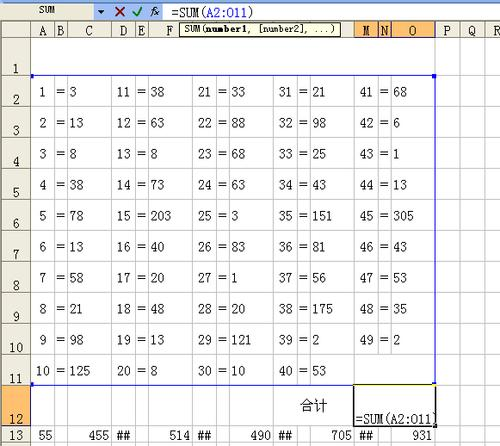Viewport: 500px width, 446px height.
Task: Click the Name Box showing SUM
Action: coord(47,10)
